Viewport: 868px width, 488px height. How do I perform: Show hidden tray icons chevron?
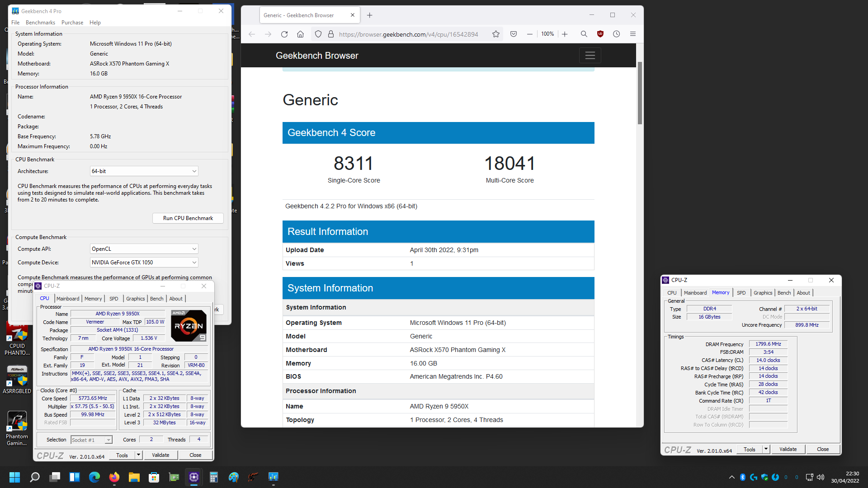(732, 477)
